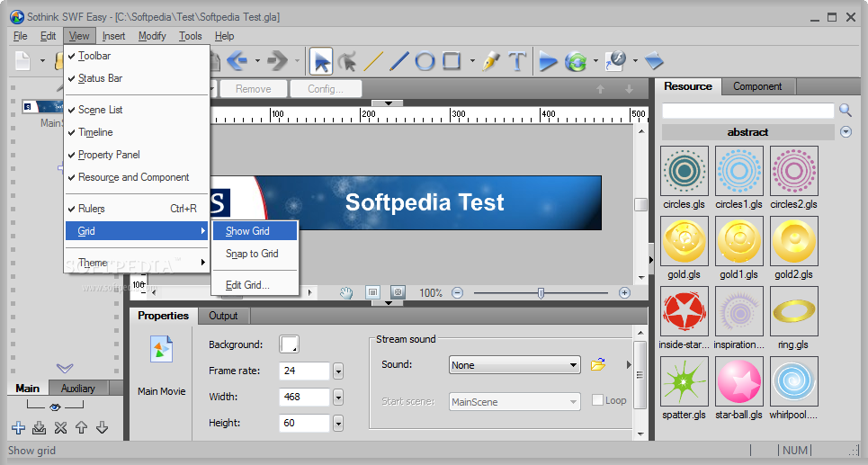Viewport: 868px width, 465px height.
Task: Select the Text tool
Action: point(517,61)
